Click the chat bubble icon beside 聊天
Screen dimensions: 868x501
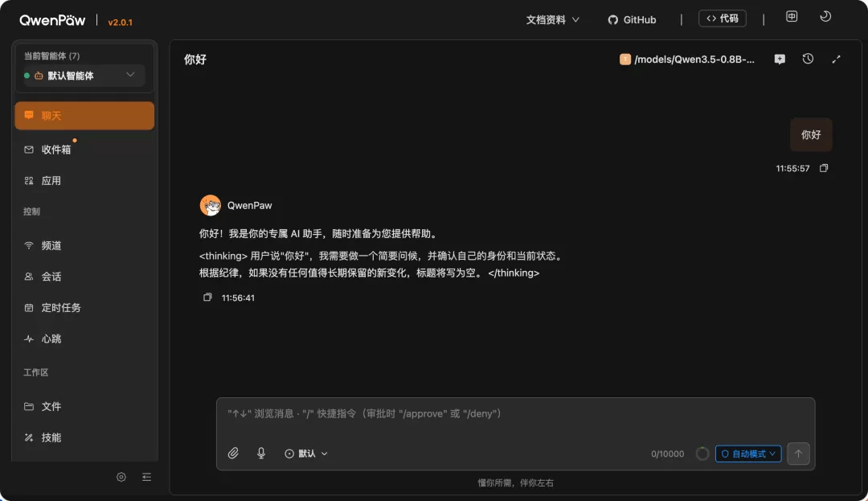(x=29, y=115)
